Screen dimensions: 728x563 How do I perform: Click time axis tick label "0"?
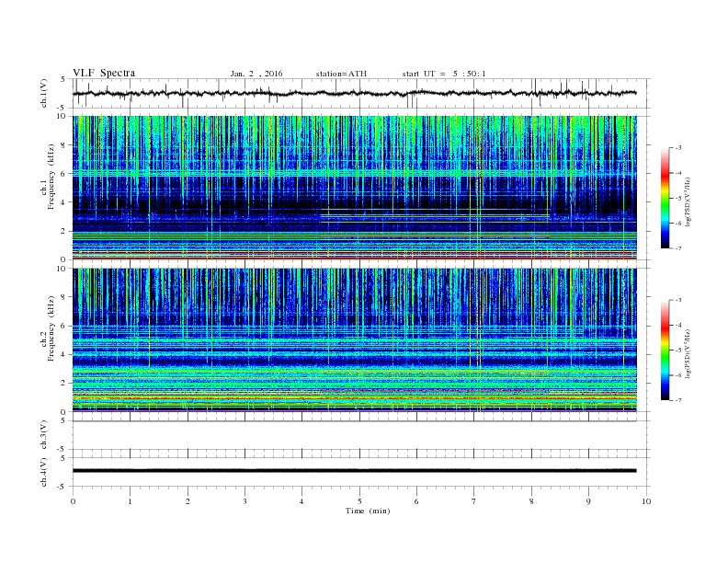pyautogui.click(x=73, y=501)
